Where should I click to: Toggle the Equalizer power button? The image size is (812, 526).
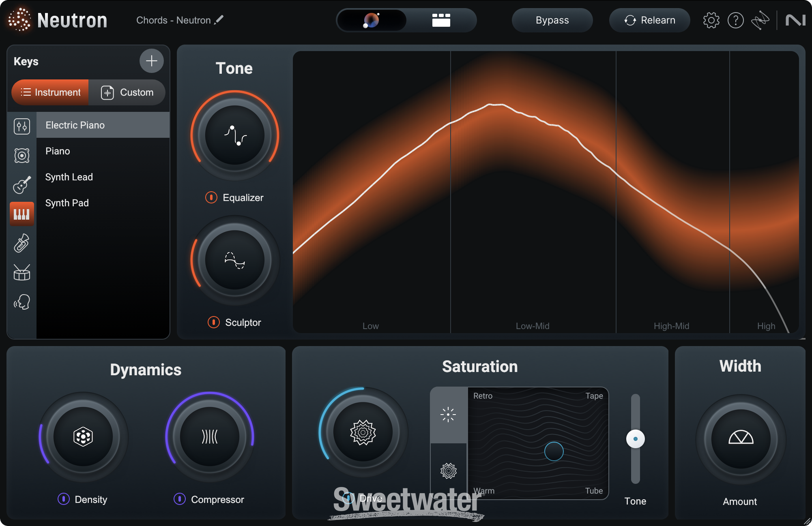211,198
